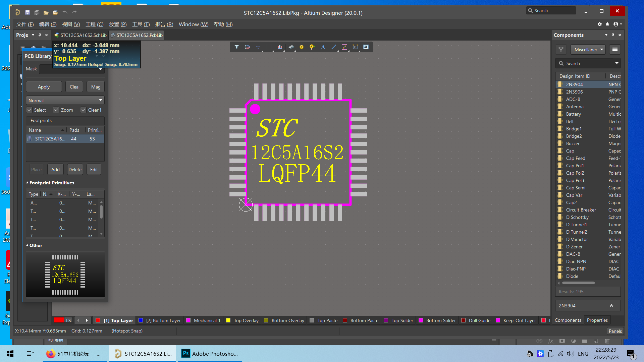Open the Components panel options arrow
Screen dimensions: 644x362
[x=606, y=35]
